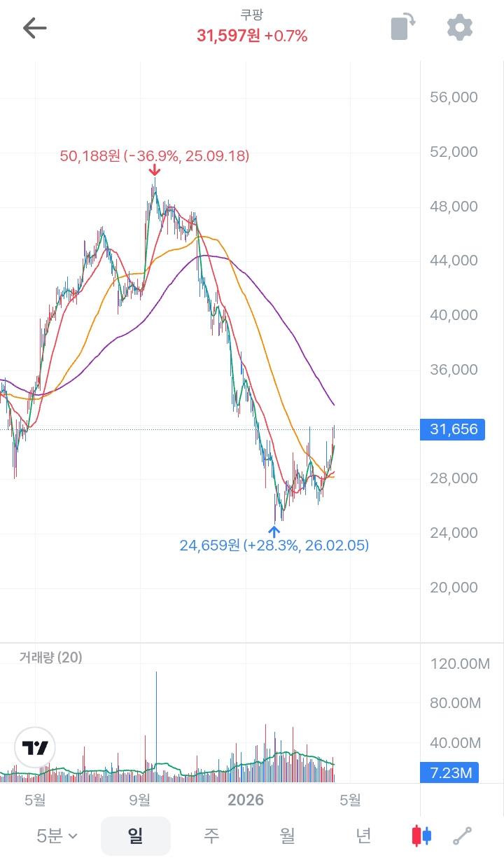Switch to the 월 monthly tab
This screenshot has width=504, height=867.
click(287, 835)
